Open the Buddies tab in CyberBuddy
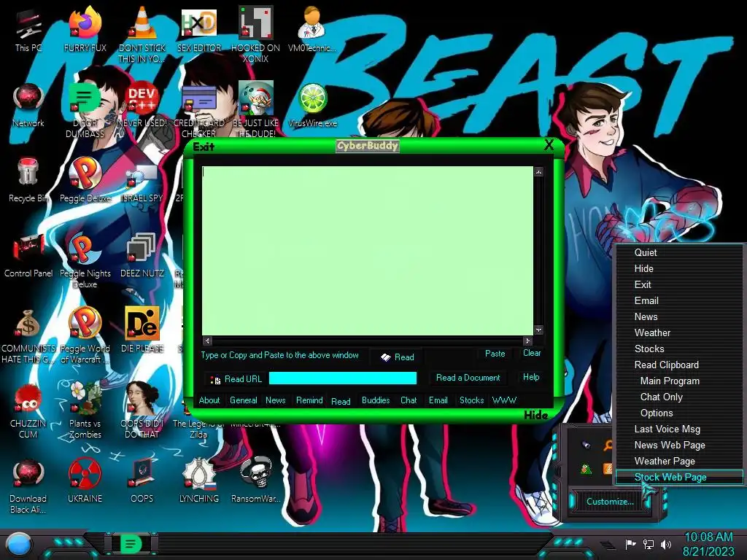Screen dimensions: 747x560 tap(376, 400)
